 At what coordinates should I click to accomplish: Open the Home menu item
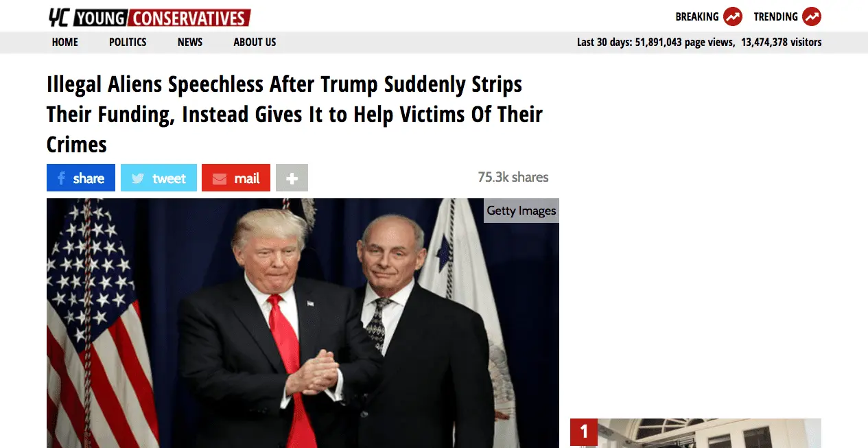(x=65, y=42)
